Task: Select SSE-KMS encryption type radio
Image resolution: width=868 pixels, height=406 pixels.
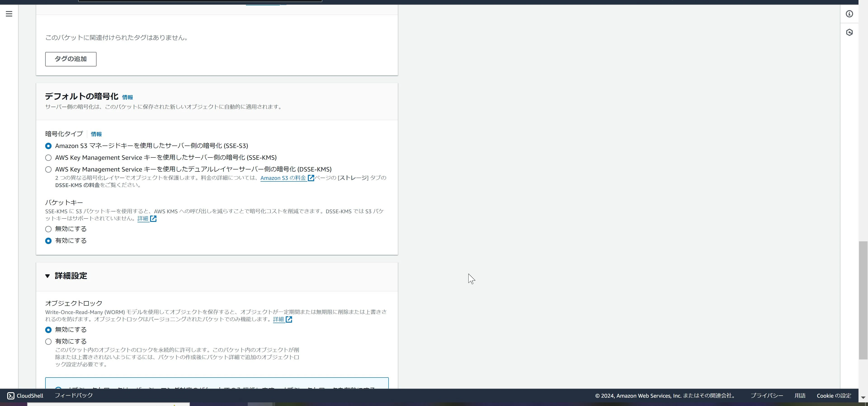Action: pos(49,158)
